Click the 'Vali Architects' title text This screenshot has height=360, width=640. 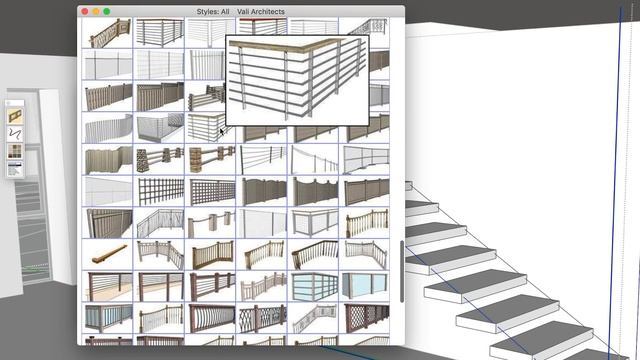[261, 11]
